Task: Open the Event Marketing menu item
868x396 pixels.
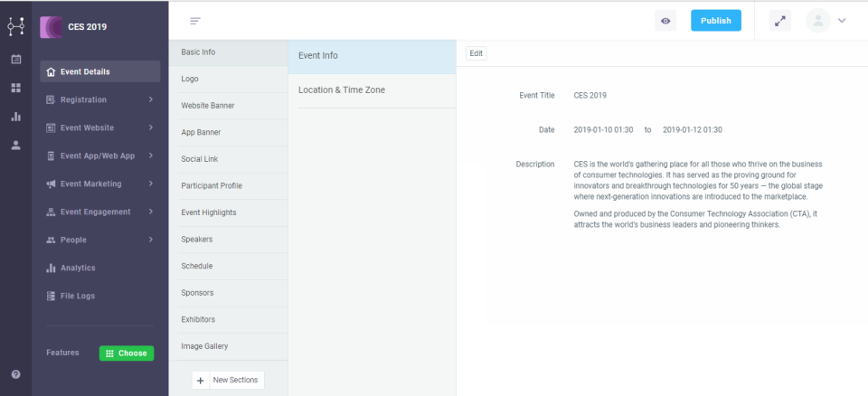Action: click(100, 184)
